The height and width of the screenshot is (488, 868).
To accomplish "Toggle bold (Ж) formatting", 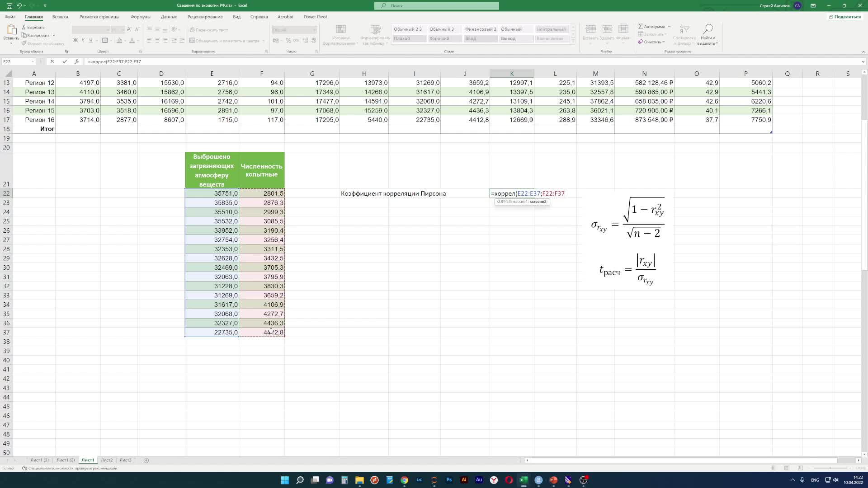I will pyautogui.click(x=75, y=41).
